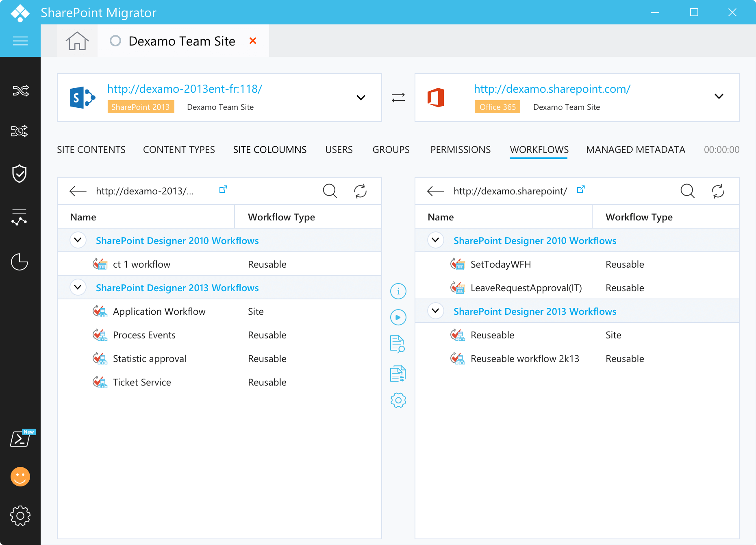Open the reports pie chart icon in the sidebar
756x545 pixels.
pos(20,262)
